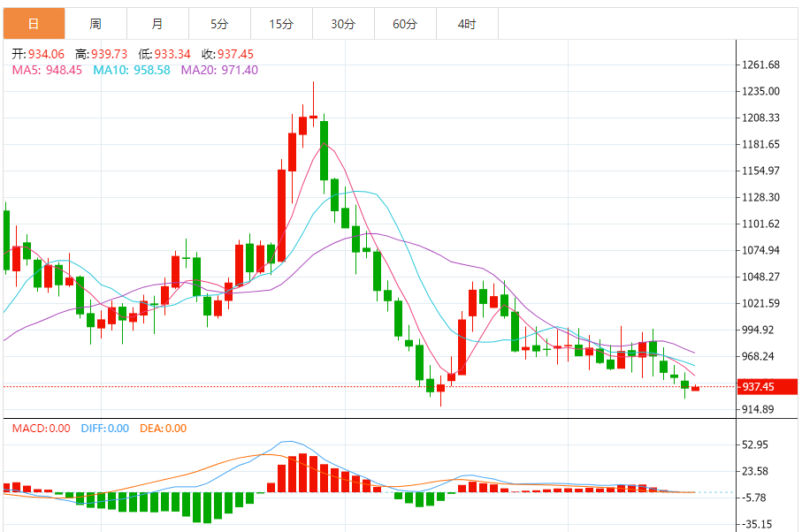802x532 pixels.
Task: Click the MACD:0.00 indicator label
Action: (42, 429)
